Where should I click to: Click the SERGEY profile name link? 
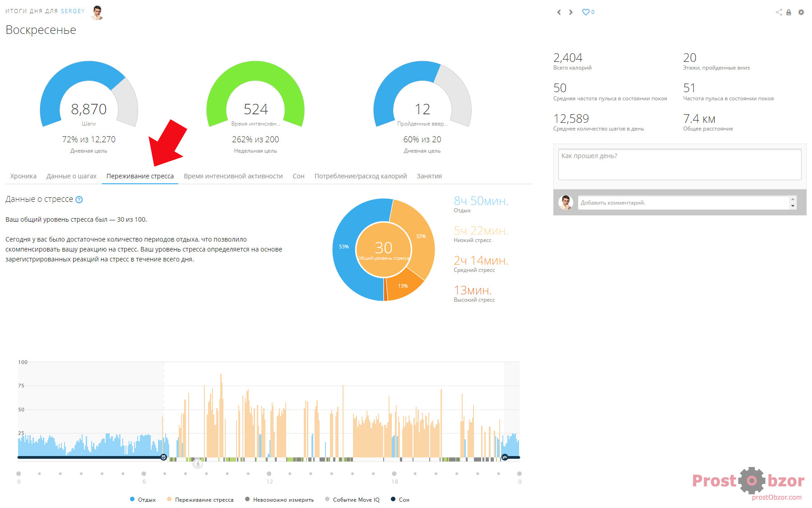[x=73, y=11]
